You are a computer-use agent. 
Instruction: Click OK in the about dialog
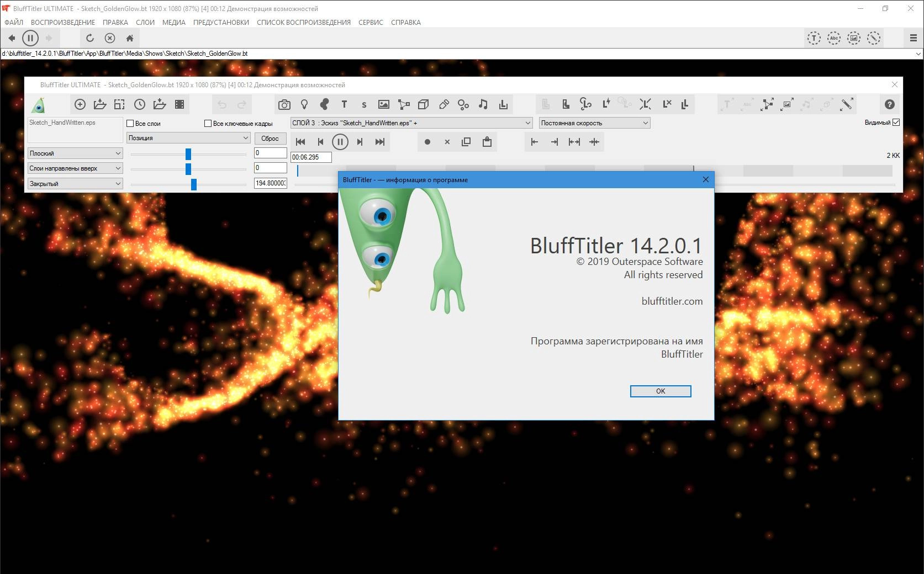pos(661,391)
